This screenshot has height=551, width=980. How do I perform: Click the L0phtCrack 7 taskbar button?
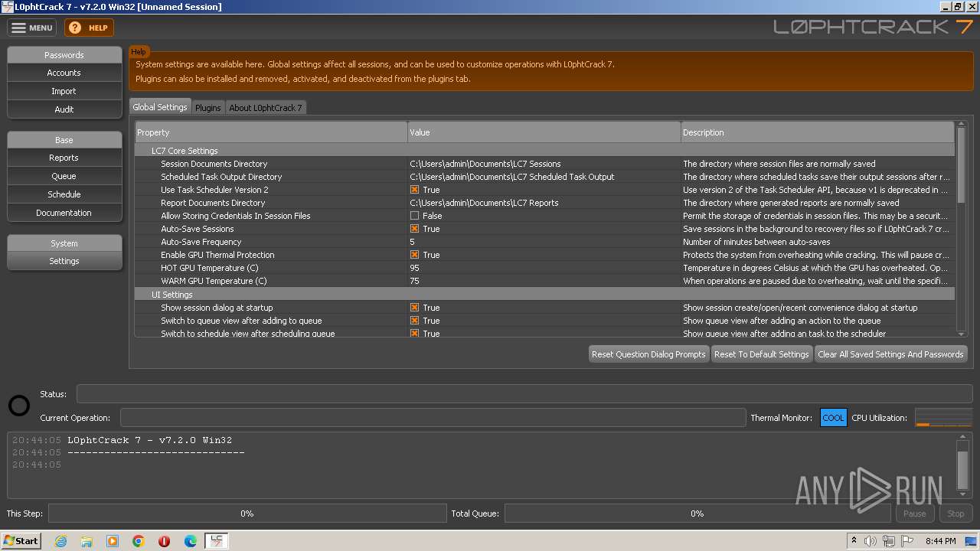click(217, 541)
